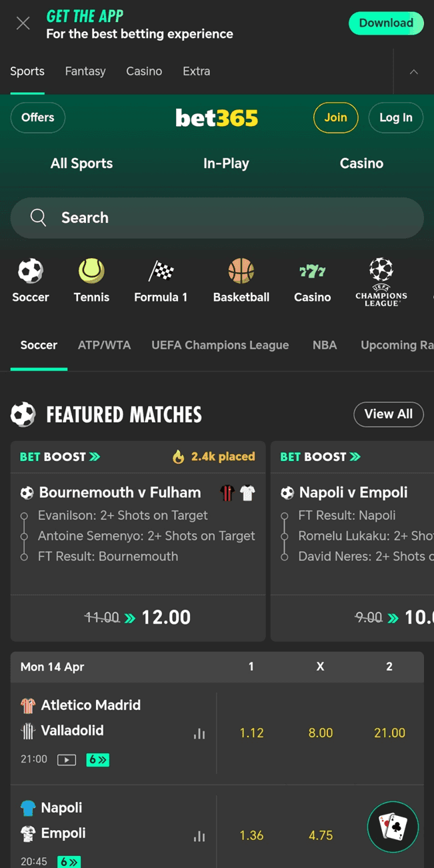Viewport: 434px width, 868px height.
Task: Open live stream icon for Atletico Madrid match
Action: [x=67, y=760]
